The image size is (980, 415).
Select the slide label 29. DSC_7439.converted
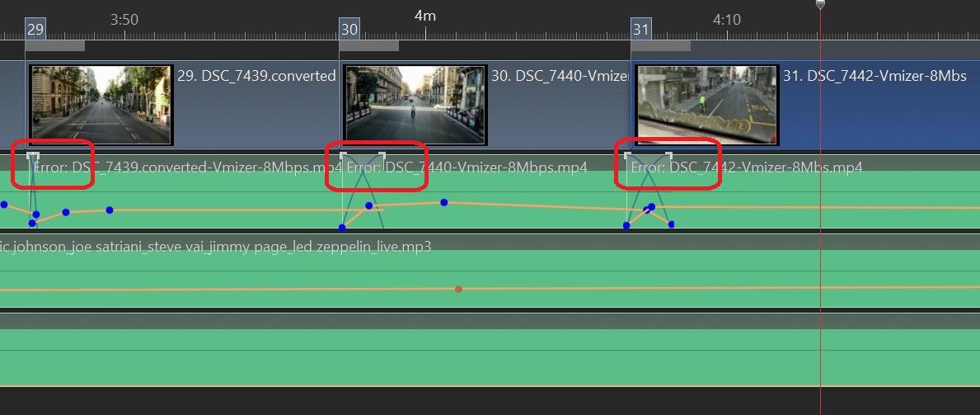(256, 76)
